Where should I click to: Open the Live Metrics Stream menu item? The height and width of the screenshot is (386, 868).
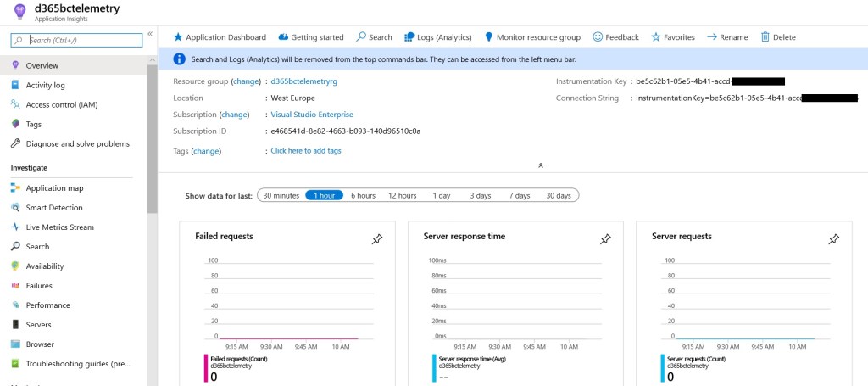[74, 227]
